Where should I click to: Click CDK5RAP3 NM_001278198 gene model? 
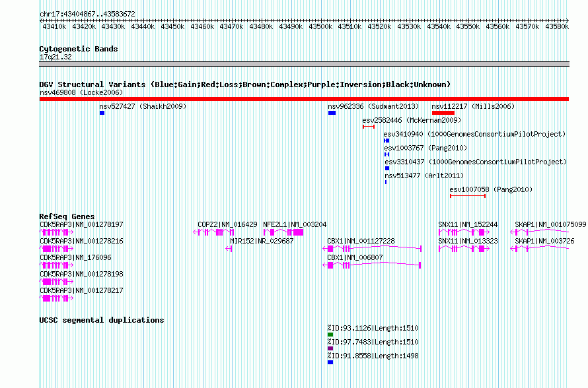coord(56,282)
